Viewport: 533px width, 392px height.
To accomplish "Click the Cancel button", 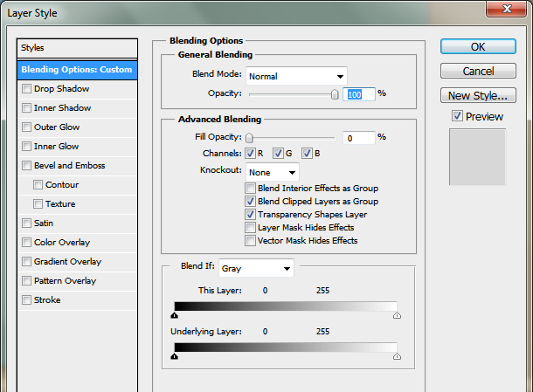I will (478, 71).
